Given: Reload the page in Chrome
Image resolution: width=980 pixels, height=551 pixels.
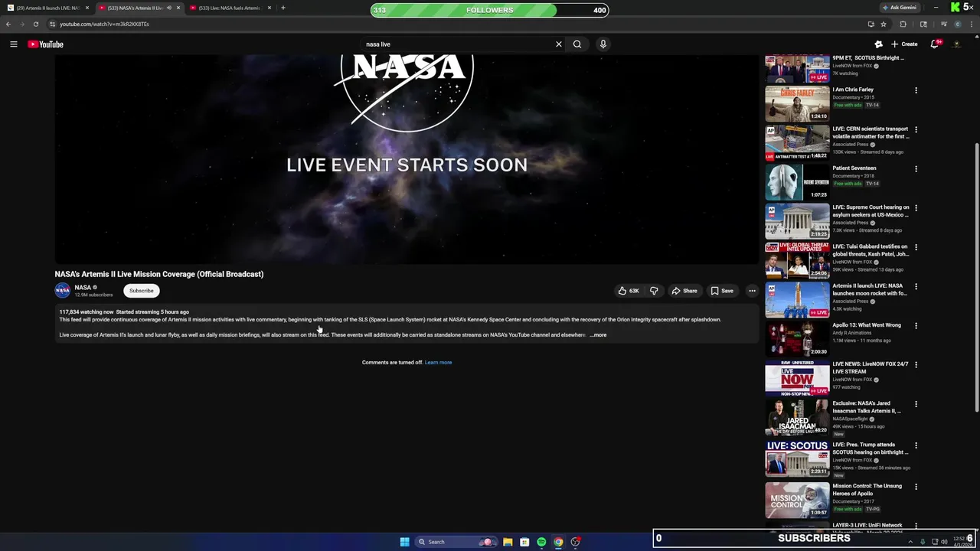Looking at the screenshot, I should 36,24.
